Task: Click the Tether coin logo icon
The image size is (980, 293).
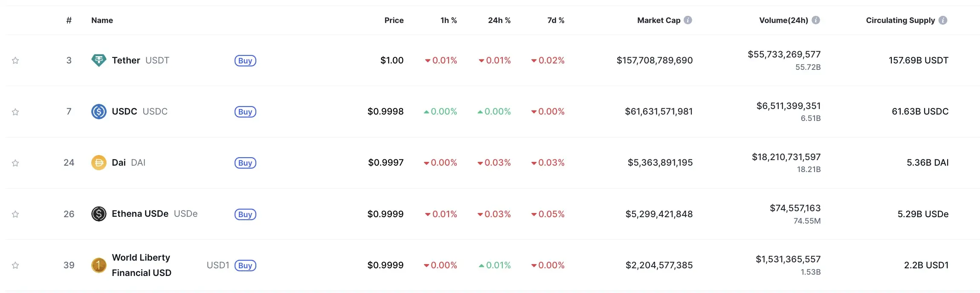Action: pos(99,60)
